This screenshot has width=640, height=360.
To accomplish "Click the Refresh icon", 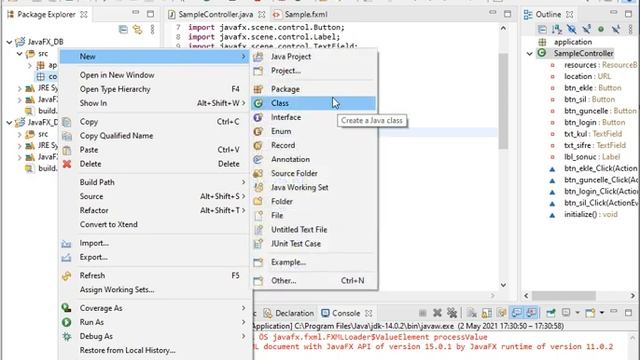I will (67, 276).
